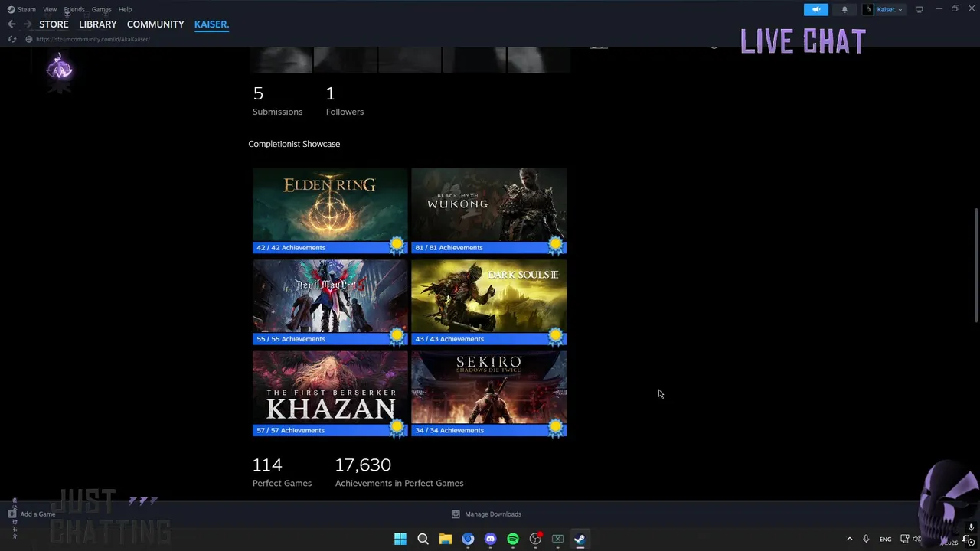This screenshot has height=551, width=980.
Task: Open the blue browser taskbar icon
Action: 468,539
